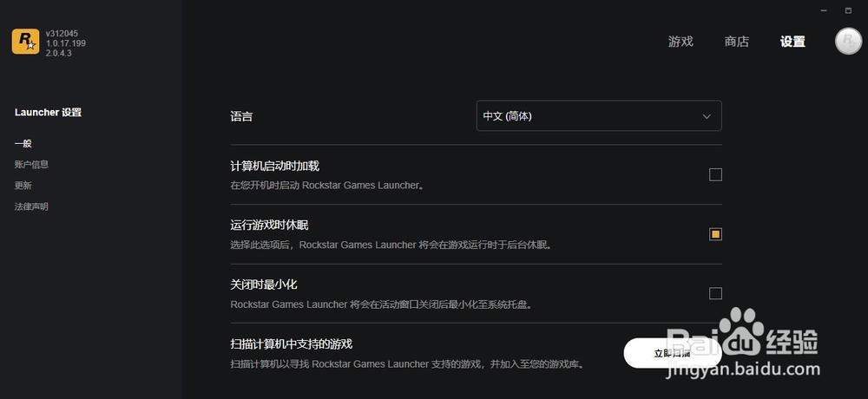Go to the 商店 tab
The image size is (868, 399).
pyautogui.click(x=736, y=42)
